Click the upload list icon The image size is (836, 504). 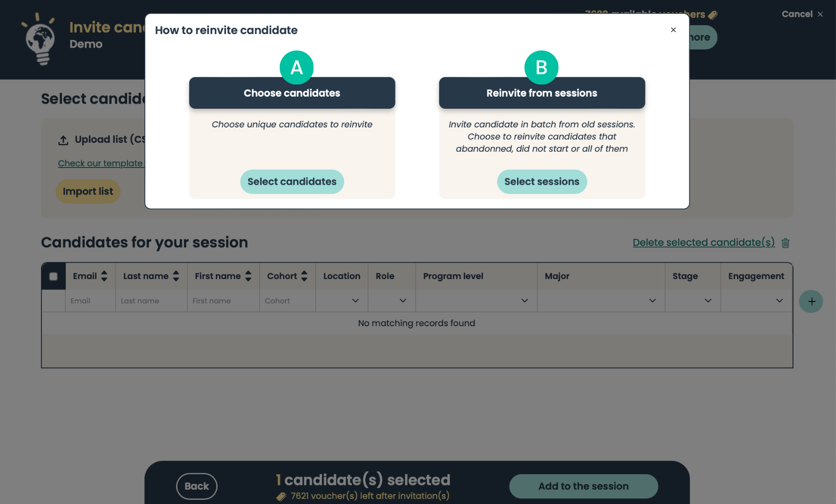pyautogui.click(x=63, y=140)
